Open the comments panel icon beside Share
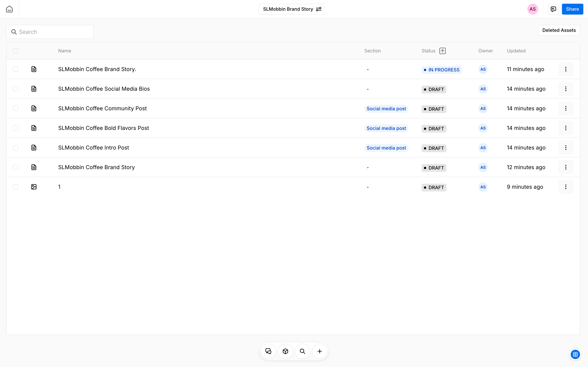 click(553, 9)
